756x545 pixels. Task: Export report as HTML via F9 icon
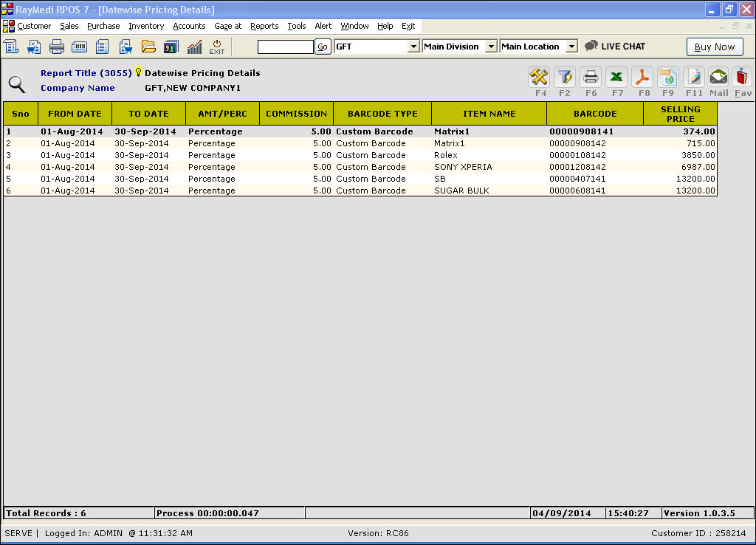tap(668, 77)
